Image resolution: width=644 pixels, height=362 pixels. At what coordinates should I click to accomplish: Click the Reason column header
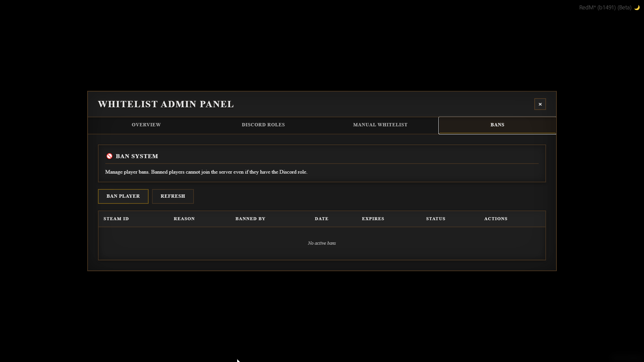tap(184, 219)
